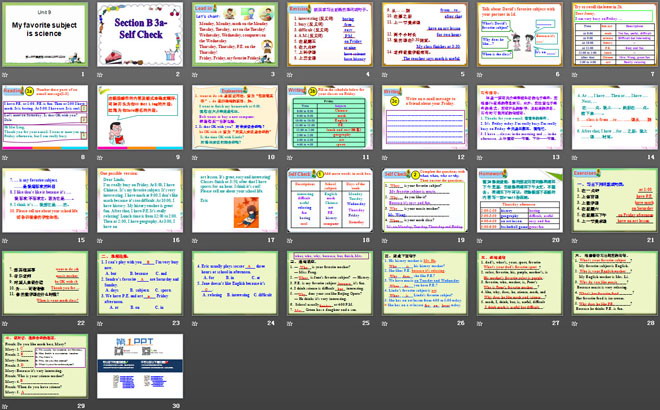Select the 'Talk about David's favorite subject' slide
The image size is (660, 410).
tap(515, 35)
